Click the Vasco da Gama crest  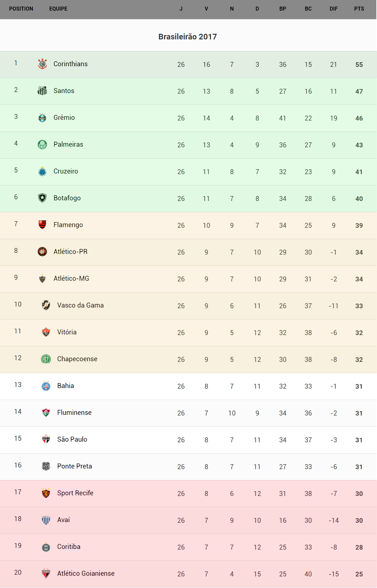46,305
